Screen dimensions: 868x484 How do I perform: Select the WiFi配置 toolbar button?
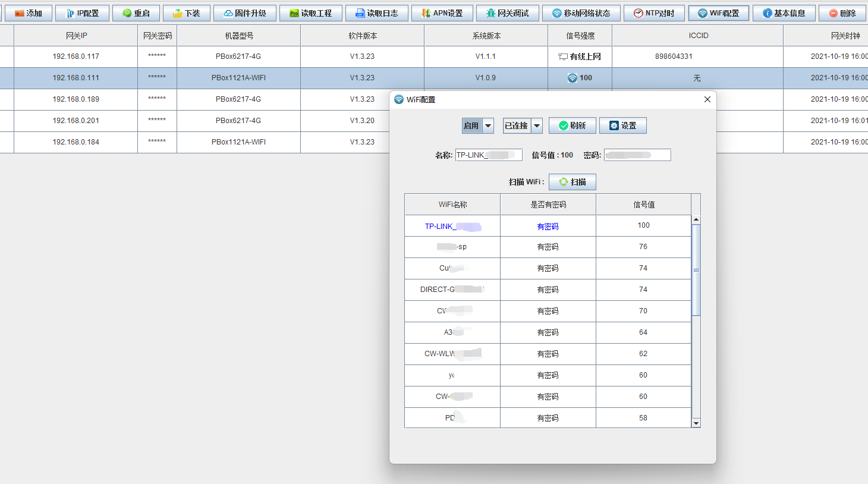(x=719, y=13)
